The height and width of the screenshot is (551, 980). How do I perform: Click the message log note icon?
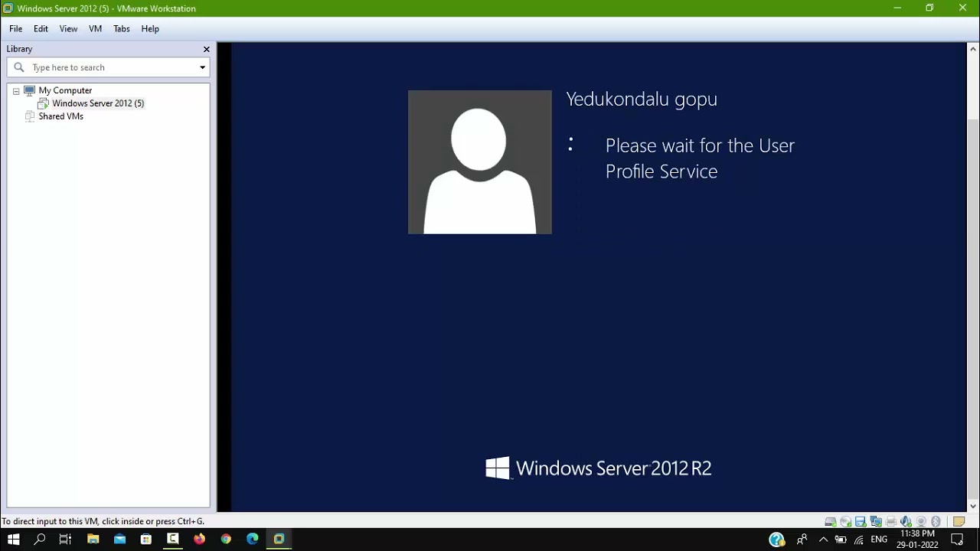[x=959, y=522]
